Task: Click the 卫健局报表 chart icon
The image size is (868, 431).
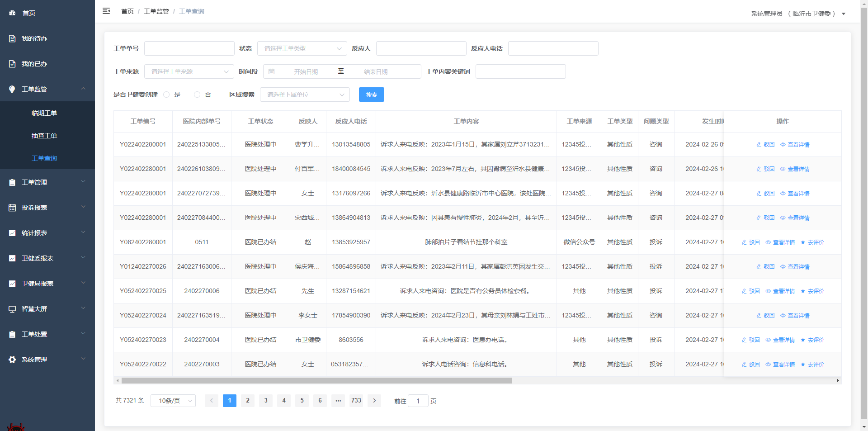Action: [x=12, y=284]
